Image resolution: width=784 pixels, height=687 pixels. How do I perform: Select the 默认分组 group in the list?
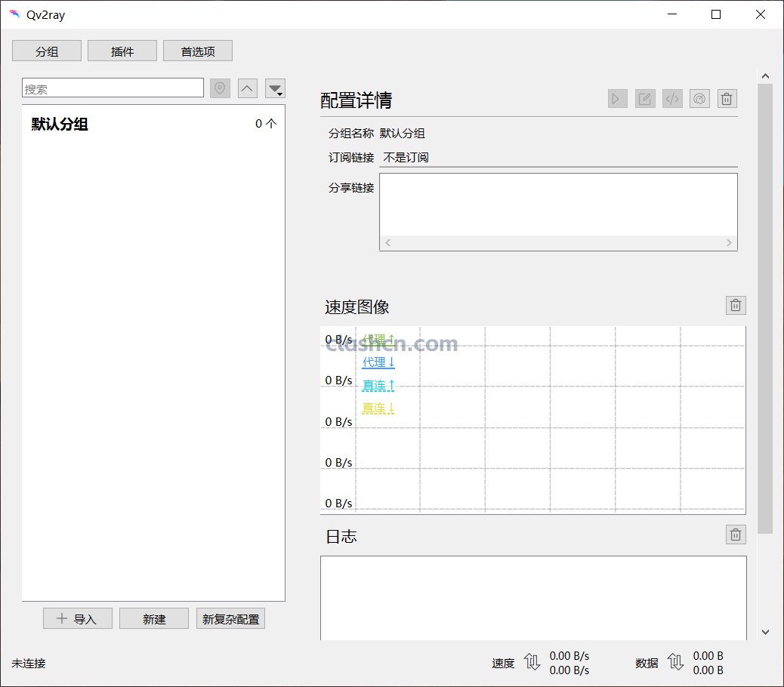pyautogui.click(x=153, y=124)
